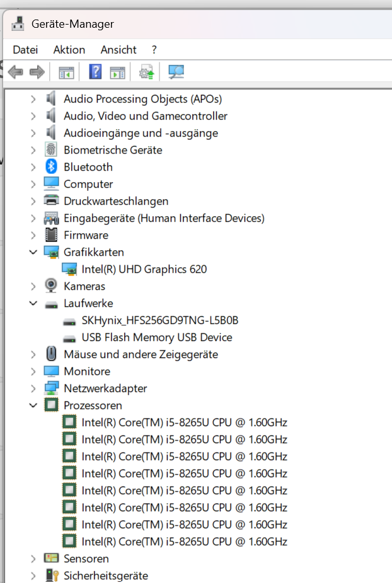Expand the Sicherheitsgeräte chevron
Screen dimensions: 392x583
pos(33,575)
